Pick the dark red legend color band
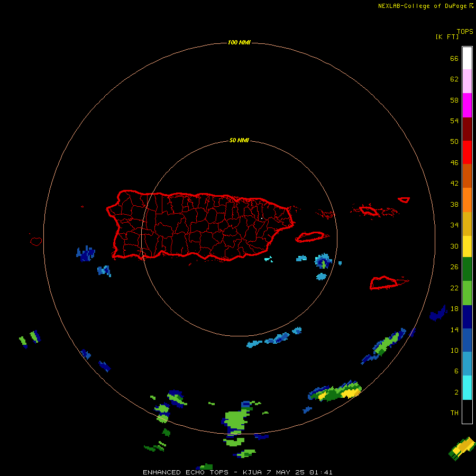This screenshot has height=476, width=476. (x=467, y=129)
